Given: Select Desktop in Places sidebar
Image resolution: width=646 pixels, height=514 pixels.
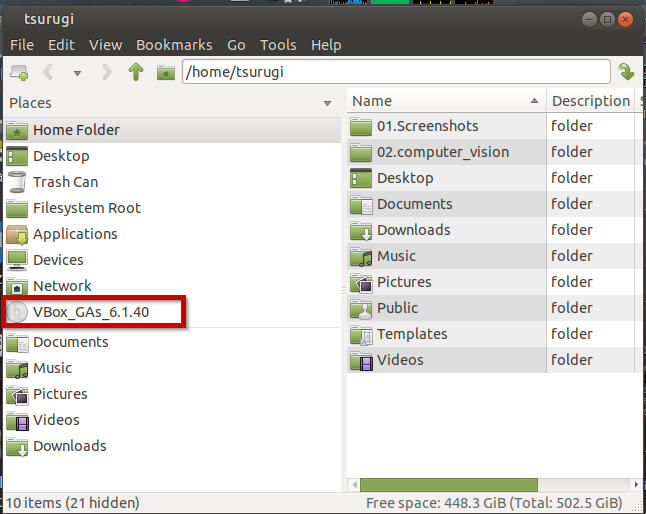Looking at the screenshot, I should [x=172, y=156].
